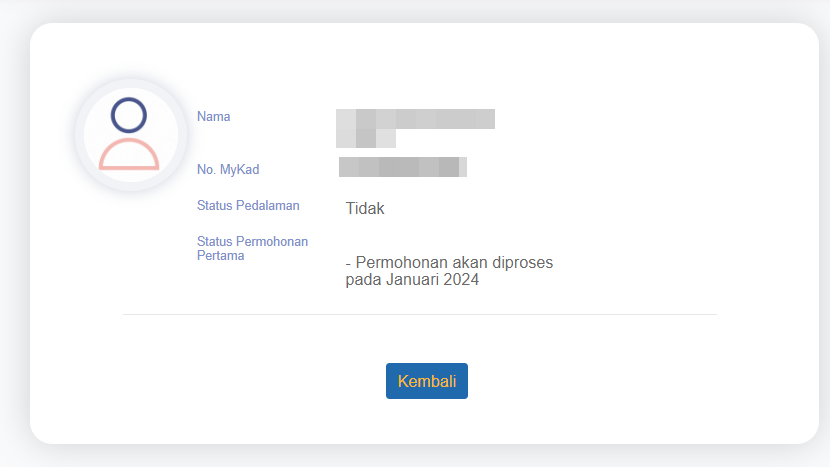Click the blue head circle in avatar
Viewport: 830px width, 467px height.
click(x=129, y=115)
